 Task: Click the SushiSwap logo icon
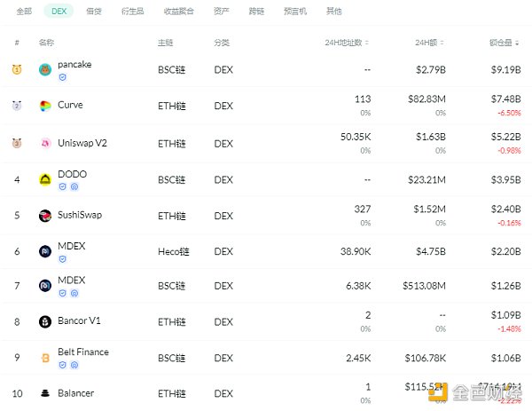coord(45,216)
